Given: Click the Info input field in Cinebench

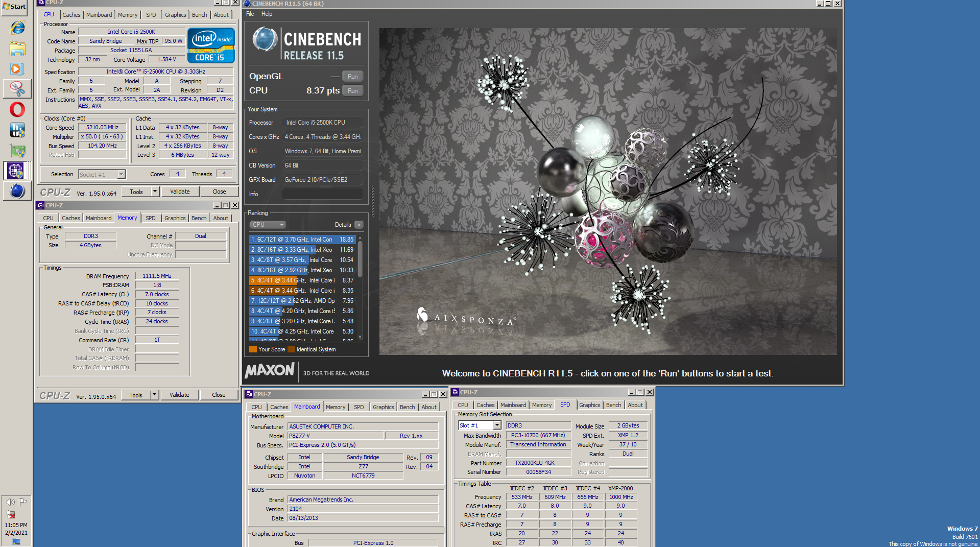Looking at the screenshot, I should click(323, 194).
